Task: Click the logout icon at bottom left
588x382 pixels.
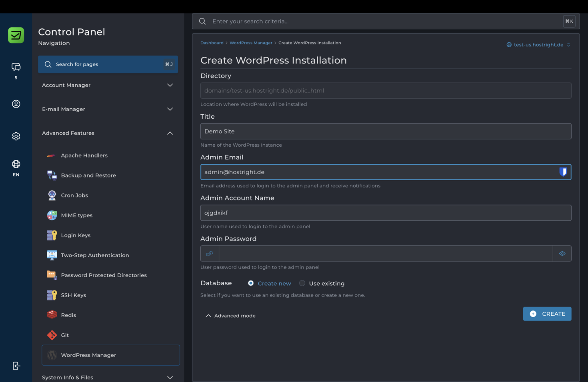Action: (x=16, y=366)
